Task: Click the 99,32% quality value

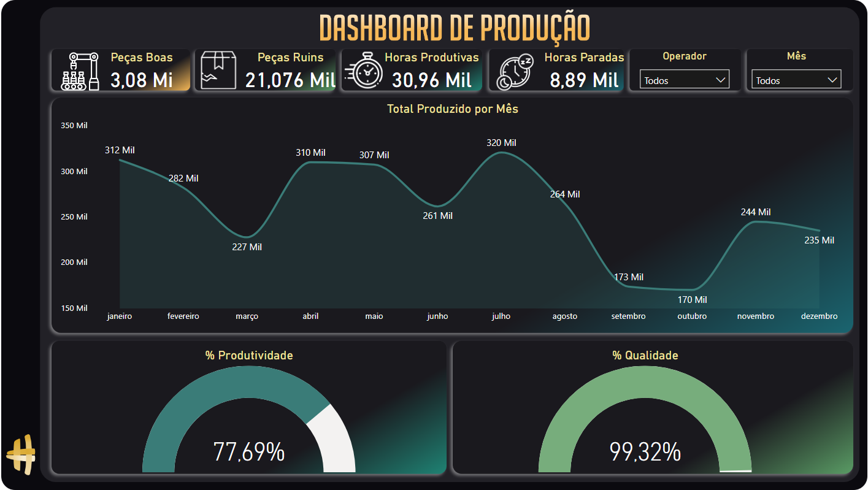Action: 645,452
